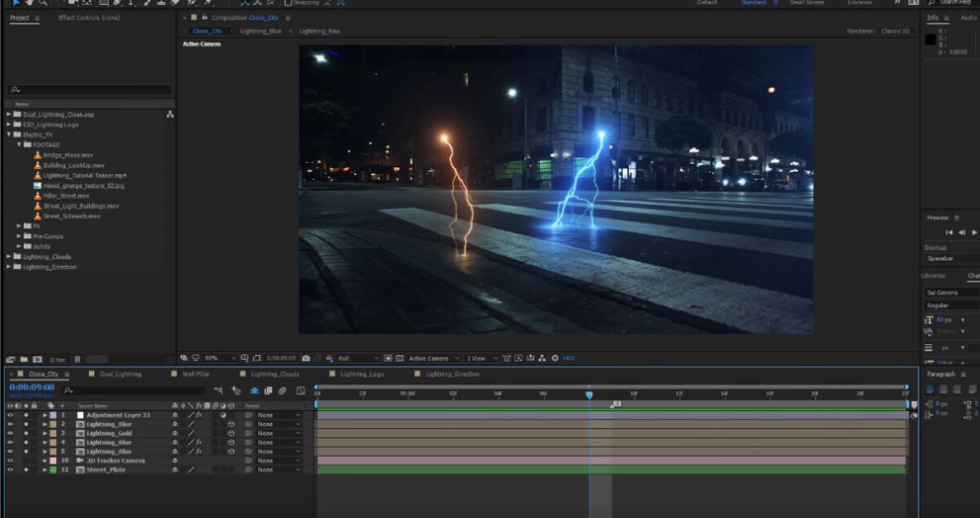Solo the Lightning_Gold layer
The image size is (980, 518).
coord(26,433)
